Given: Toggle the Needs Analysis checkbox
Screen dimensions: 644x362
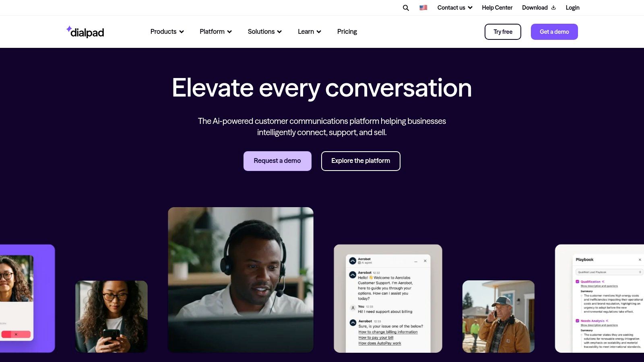Looking at the screenshot, I should point(578,321).
